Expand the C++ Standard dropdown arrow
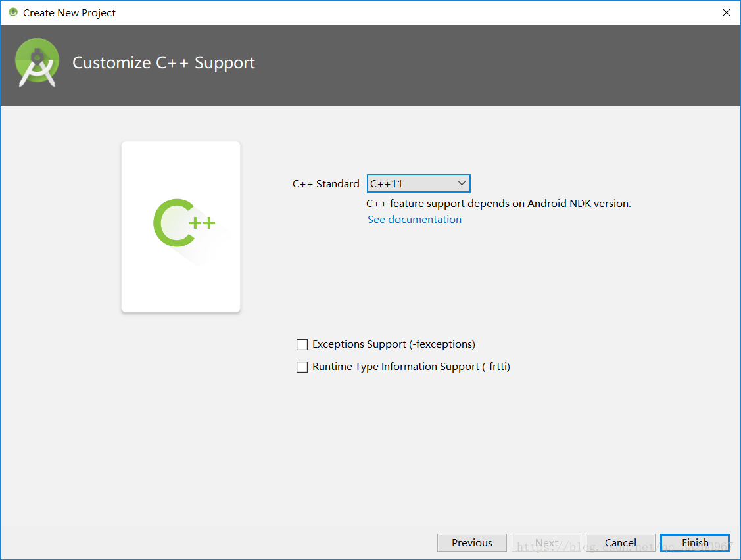The width and height of the screenshot is (741, 560). [x=462, y=183]
